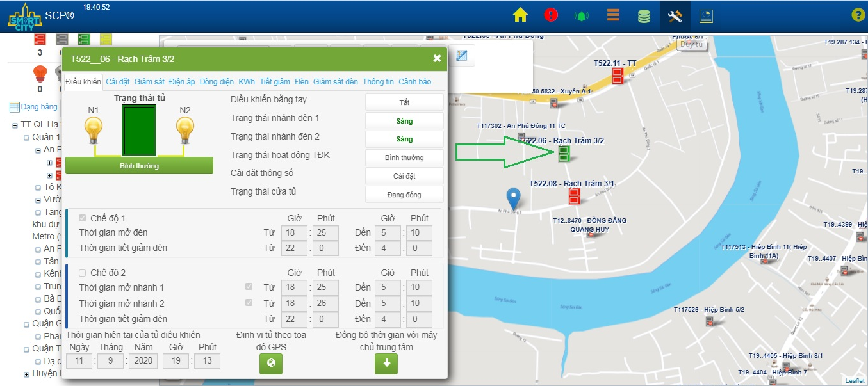The image size is (868, 386).
Task: Open the Cảnh báo tab
Action: [414, 82]
